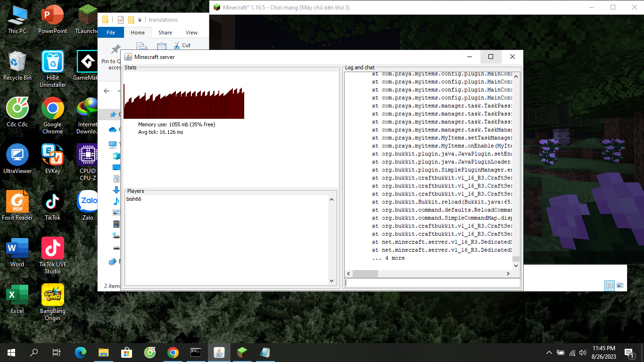This screenshot has height=362, width=644.
Task: Click the battery tray icon
Action: point(561,353)
